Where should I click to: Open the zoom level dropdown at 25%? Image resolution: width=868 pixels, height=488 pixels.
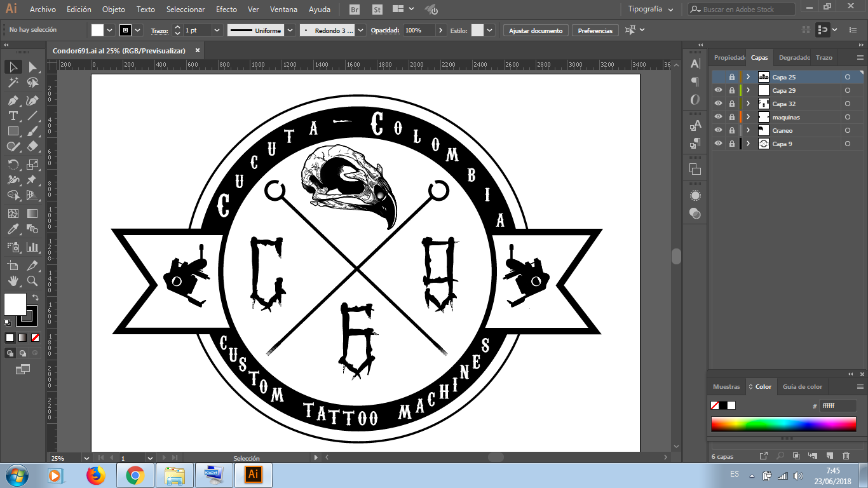pos(86,457)
